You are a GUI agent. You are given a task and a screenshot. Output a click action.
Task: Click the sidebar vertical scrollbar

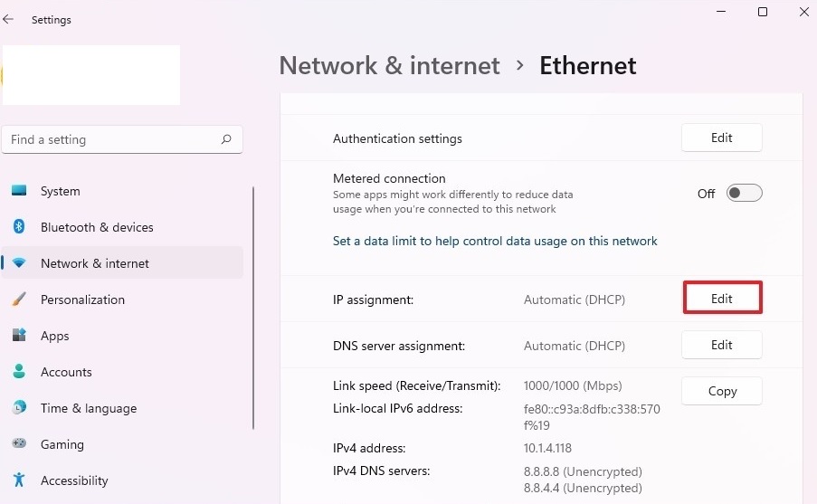tap(254, 308)
